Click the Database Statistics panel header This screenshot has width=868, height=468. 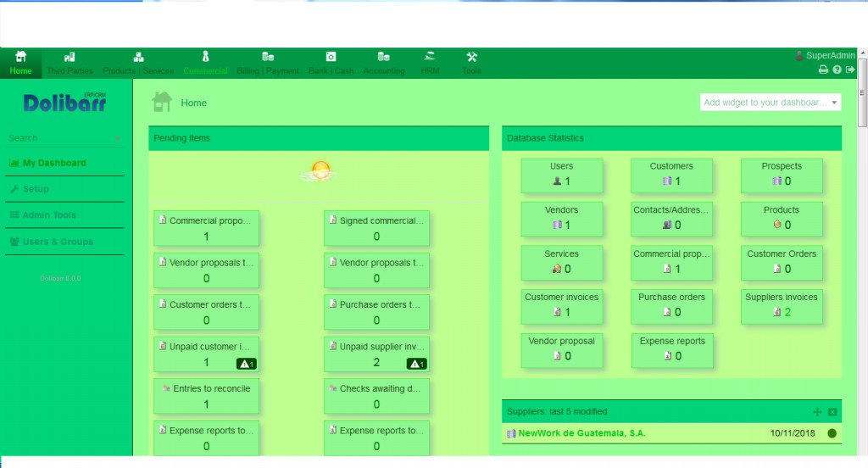[671, 138]
